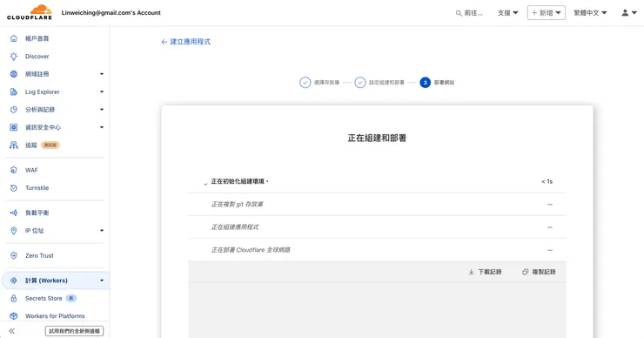Click the Workers for Platforms icon
644x338 pixels.
(x=14, y=316)
